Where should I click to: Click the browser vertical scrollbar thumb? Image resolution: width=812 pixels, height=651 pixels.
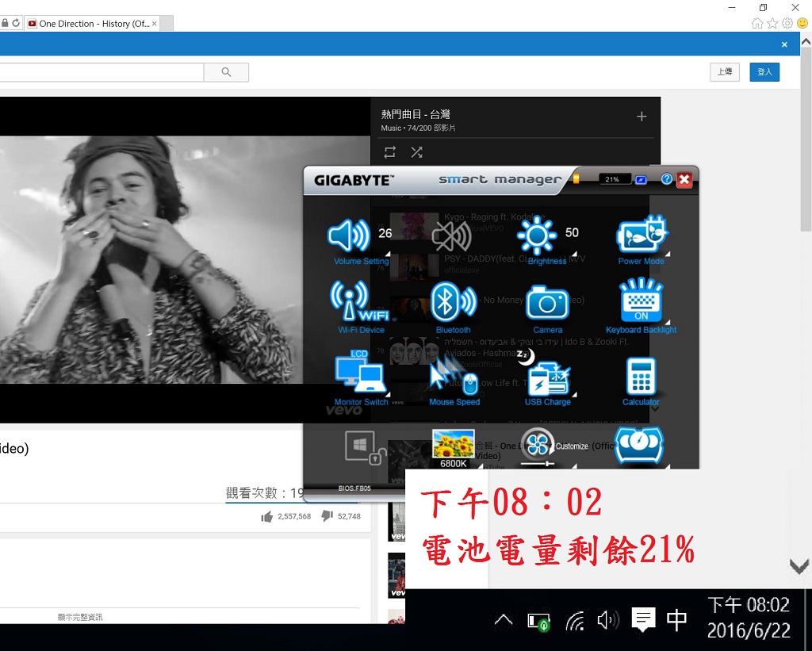point(806,140)
